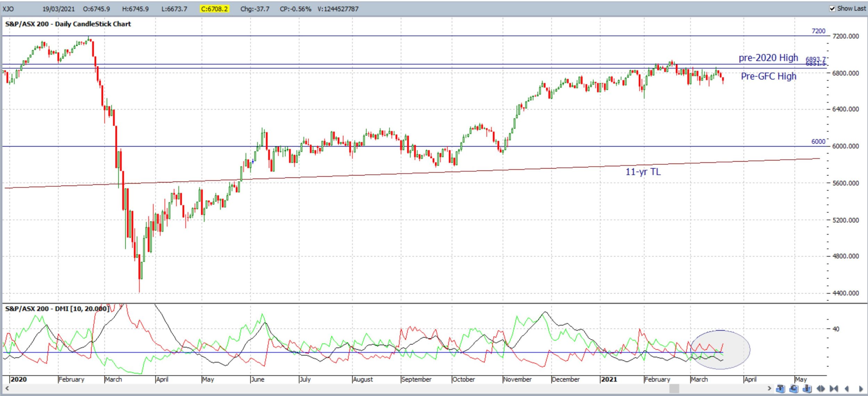
Task: Click the compress-chart inward double-arrow icon
Action: [834, 388]
